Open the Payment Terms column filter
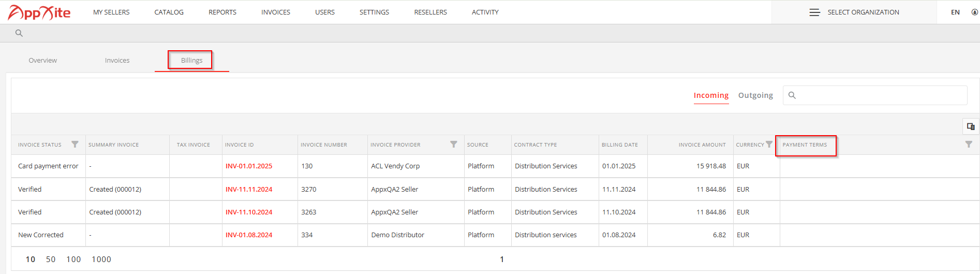The width and height of the screenshot is (980, 274). coord(969,145)
